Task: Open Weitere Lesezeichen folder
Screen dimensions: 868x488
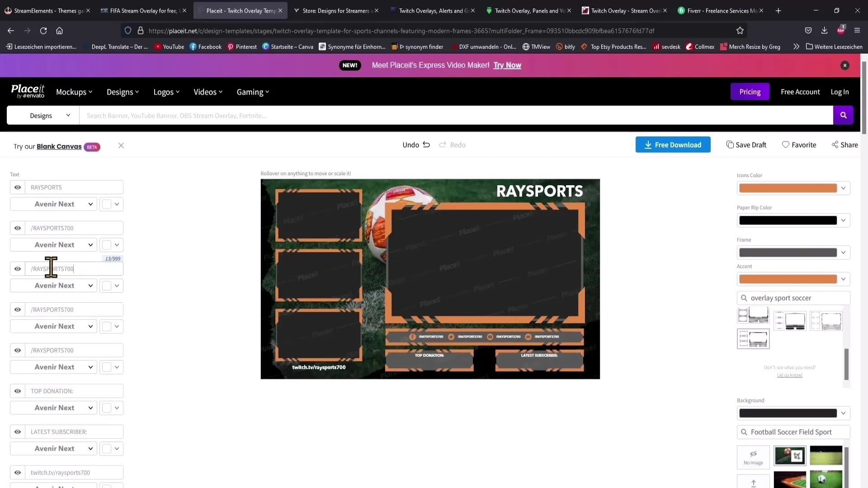Action: point(834,47)
